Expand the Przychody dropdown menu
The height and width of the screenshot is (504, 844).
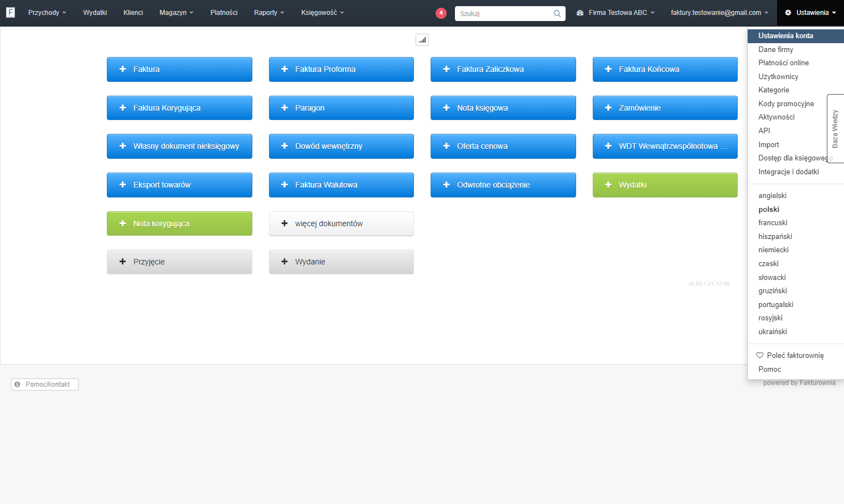[x=47, y=13]
